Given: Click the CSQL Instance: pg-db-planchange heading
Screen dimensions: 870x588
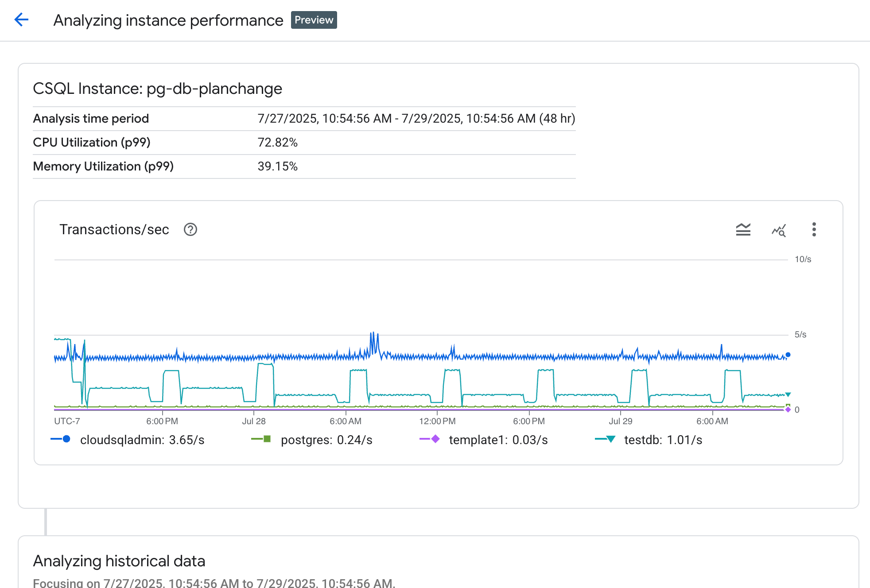Looking at the screenshot, I should (x=157, y=89).
